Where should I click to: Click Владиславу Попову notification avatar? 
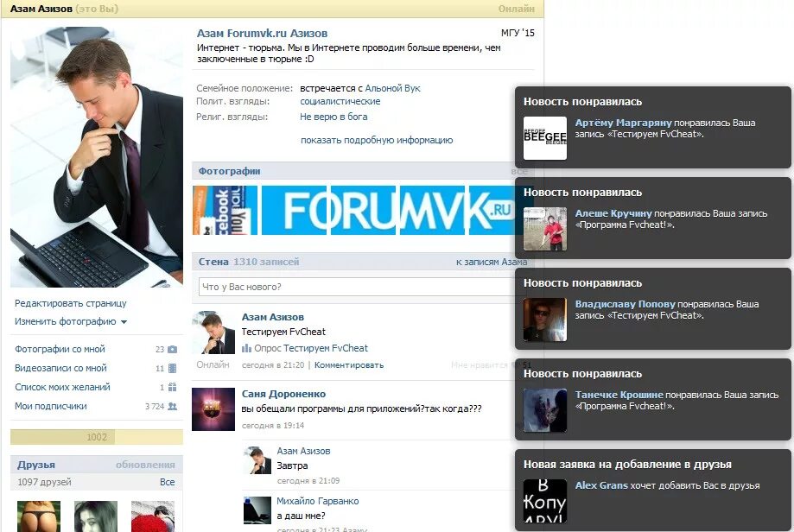545,320
